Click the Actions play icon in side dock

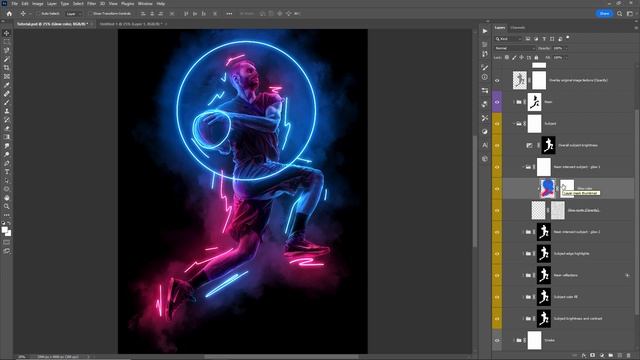(484, 31)
